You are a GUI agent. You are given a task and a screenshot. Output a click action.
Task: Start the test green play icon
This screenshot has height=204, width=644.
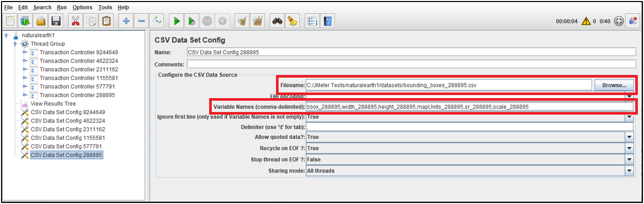tap(177, 21)
